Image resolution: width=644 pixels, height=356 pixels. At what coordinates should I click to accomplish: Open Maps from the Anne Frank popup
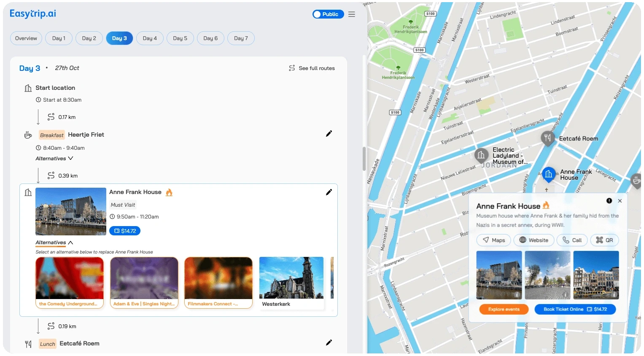click(494, 240)
